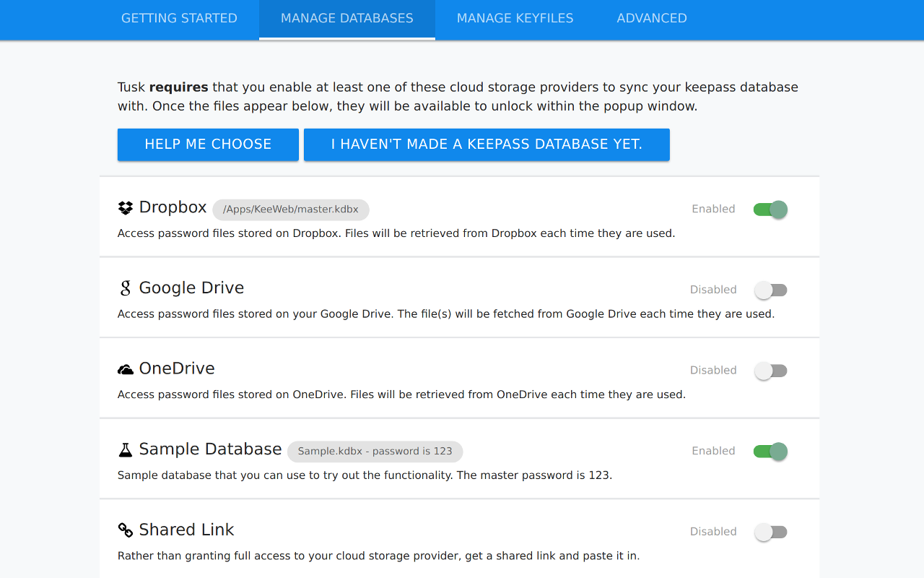The height and width of the screenshot is (578, 924).
Task: Enable the Google Drive toggle
Action: tap(770, 289)
